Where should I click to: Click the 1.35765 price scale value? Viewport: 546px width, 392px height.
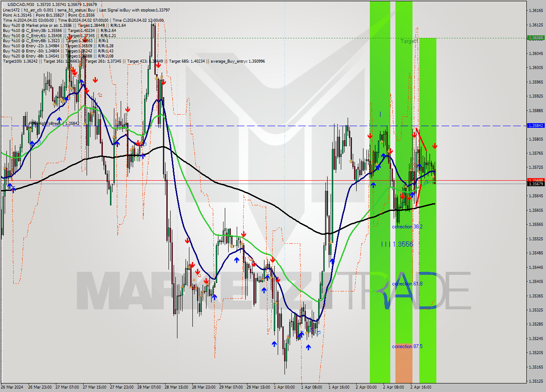(536, 153)
